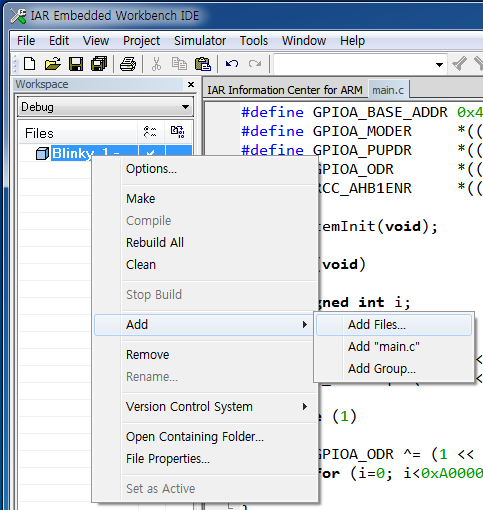Expand the Add submenu arrow
Viewport: 483px width, 510px height.
(305, 324)
